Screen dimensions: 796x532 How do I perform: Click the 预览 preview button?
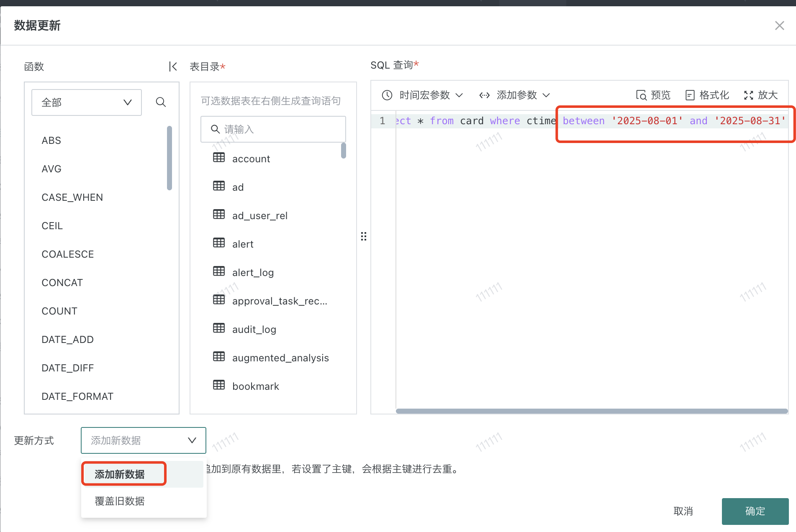(653, 95)
